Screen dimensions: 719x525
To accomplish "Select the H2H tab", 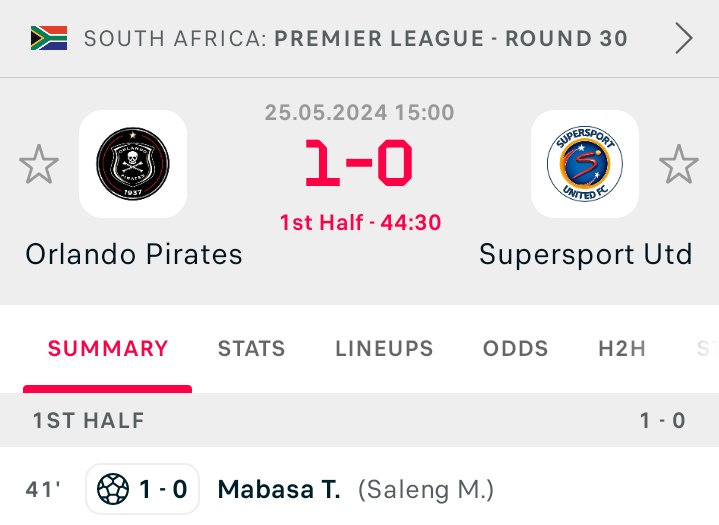I will pos(622,349).
